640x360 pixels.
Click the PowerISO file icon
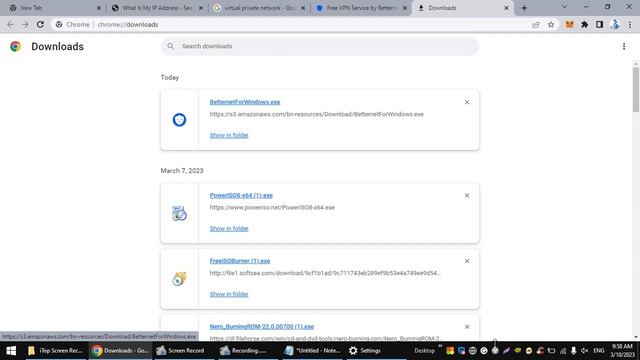click(x=179, y=213)
